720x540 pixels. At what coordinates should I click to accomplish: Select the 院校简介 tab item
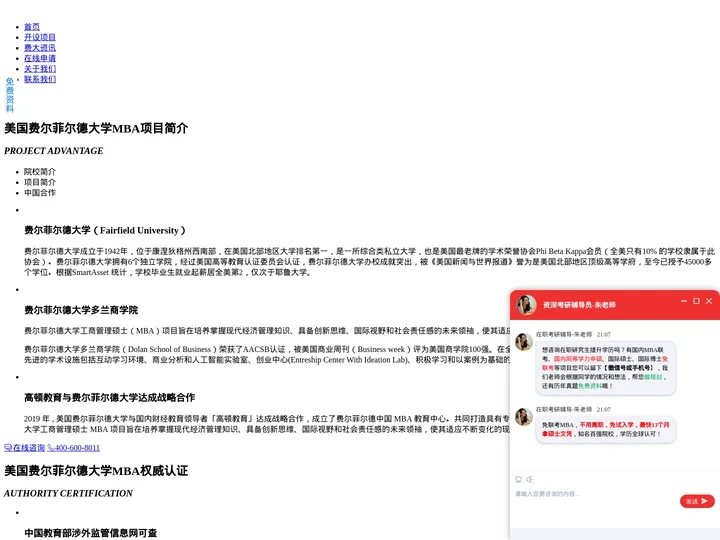(40, 172)
